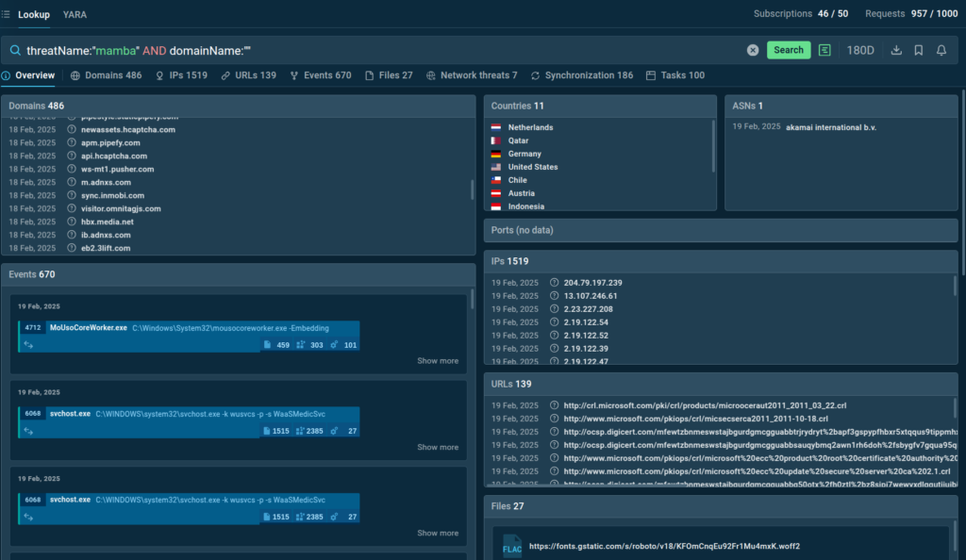Click the Domains list scrollbar
966x560 pixels.
click(x=472, y=189)
